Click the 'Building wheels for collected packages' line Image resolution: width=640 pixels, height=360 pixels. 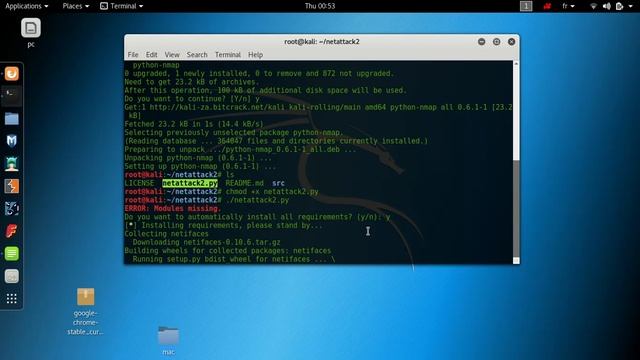pyautogui.click(x=228, y=251)
